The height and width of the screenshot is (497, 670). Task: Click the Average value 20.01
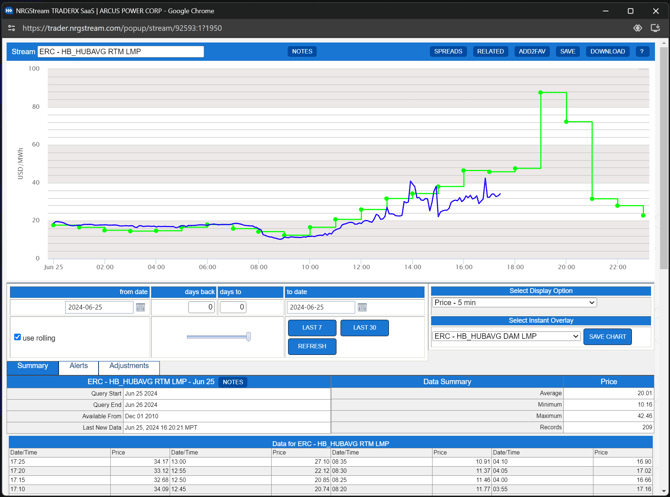[644, 393]
